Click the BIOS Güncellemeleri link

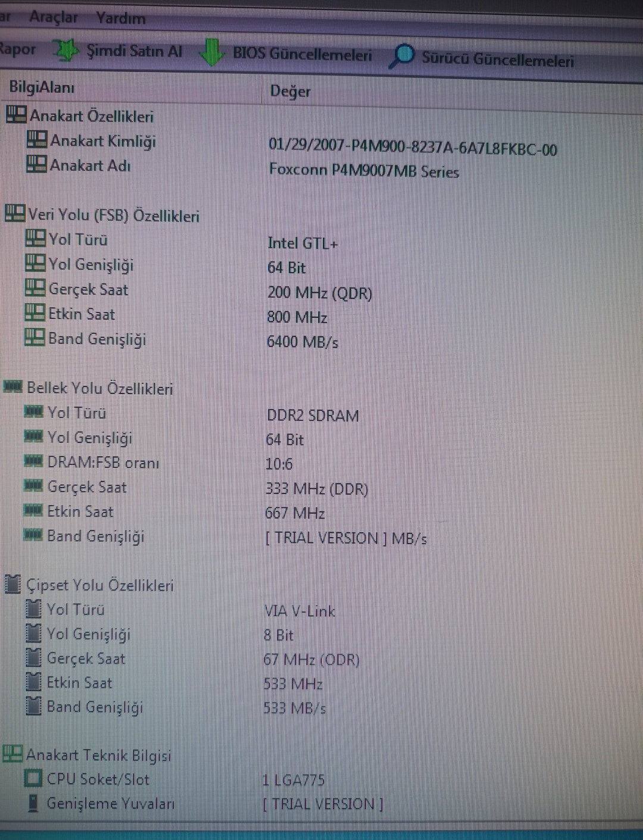286,54
